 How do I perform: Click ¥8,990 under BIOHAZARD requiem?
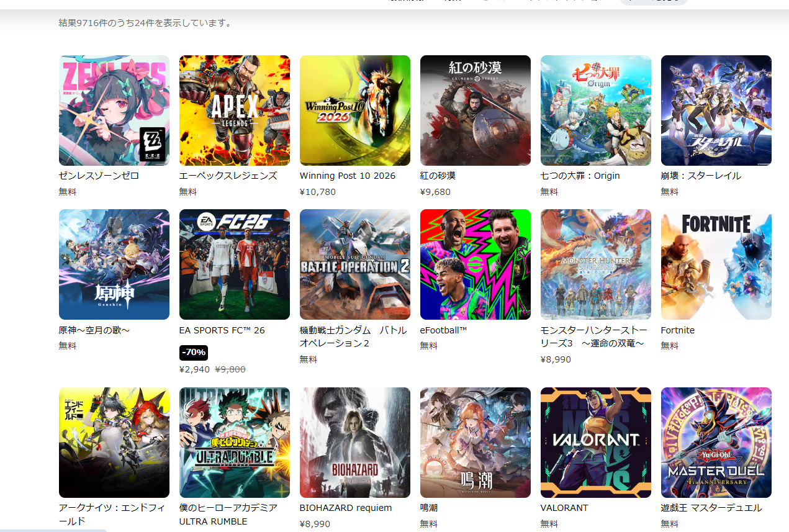315,524
